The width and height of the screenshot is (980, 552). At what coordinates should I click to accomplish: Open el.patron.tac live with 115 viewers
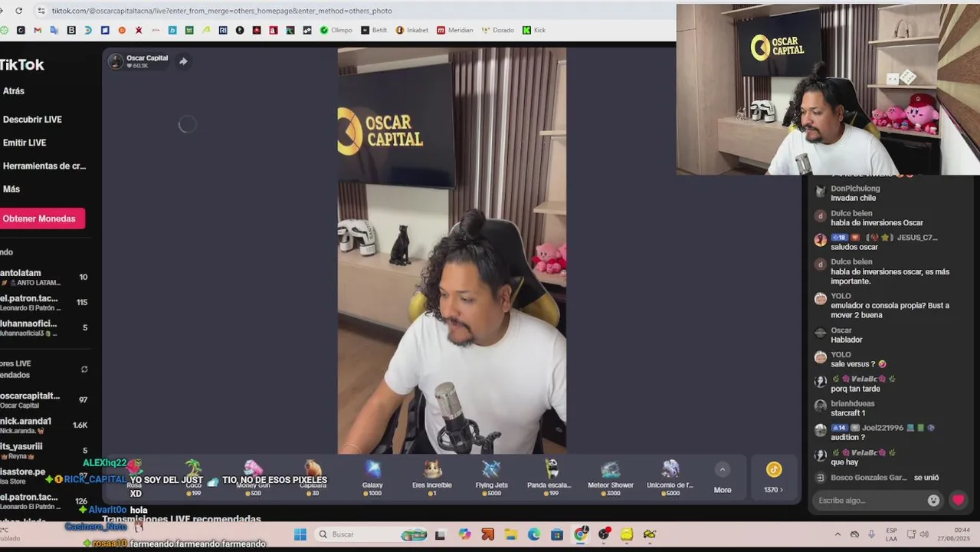click(44, 302)
